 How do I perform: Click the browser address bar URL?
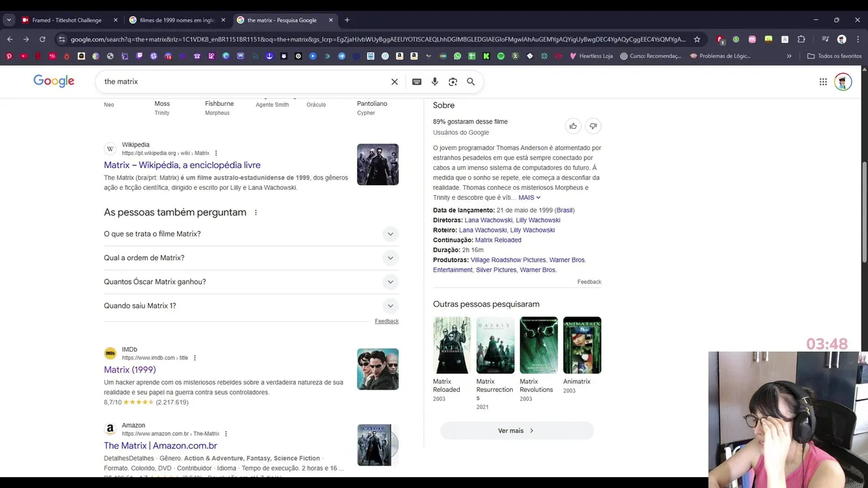(x=378, y=39)
